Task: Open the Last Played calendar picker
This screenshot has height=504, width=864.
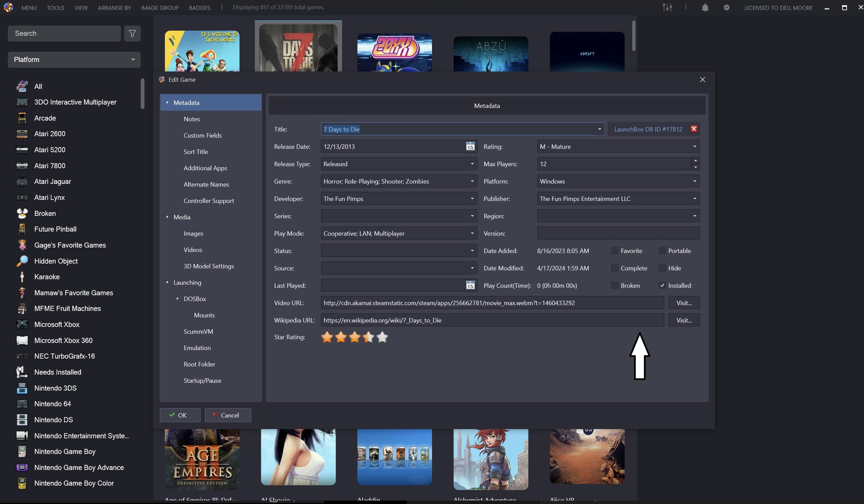Action: click(x=470, y=285)
